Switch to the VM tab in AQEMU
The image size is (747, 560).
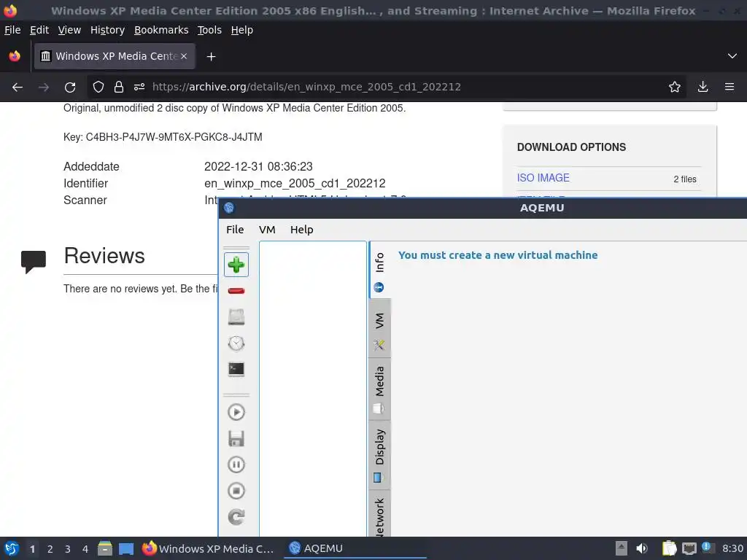[379, 329]
